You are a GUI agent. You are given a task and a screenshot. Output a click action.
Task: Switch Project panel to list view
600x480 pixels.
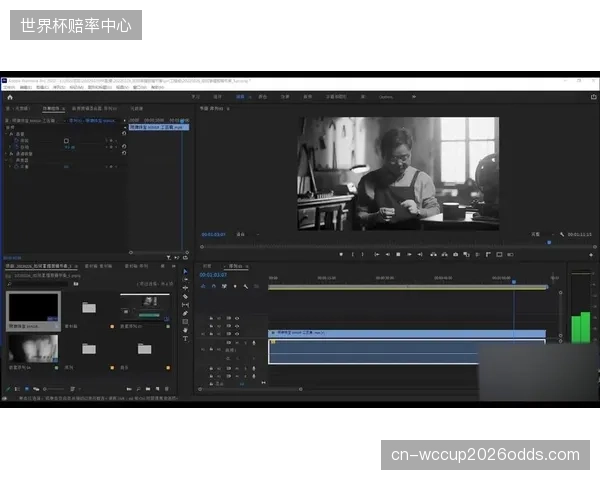[x=17, y=389]
